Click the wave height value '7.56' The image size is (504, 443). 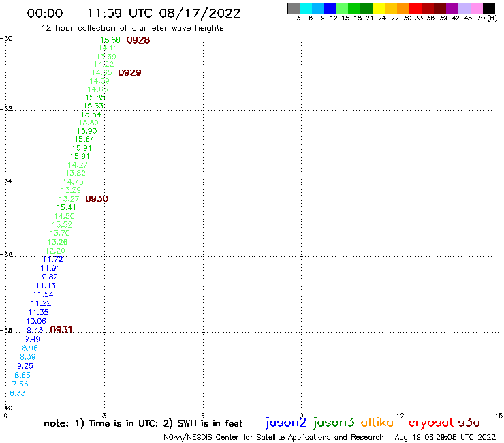coord(20,384)
